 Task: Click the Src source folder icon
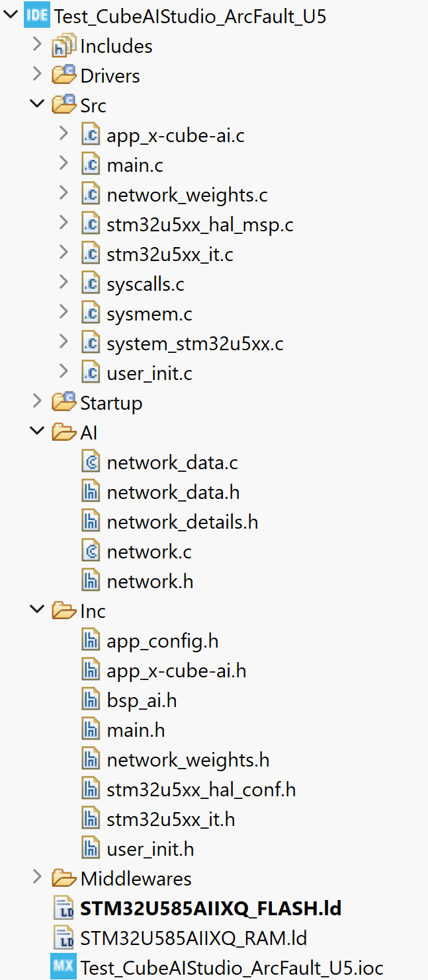pos(64,104)
